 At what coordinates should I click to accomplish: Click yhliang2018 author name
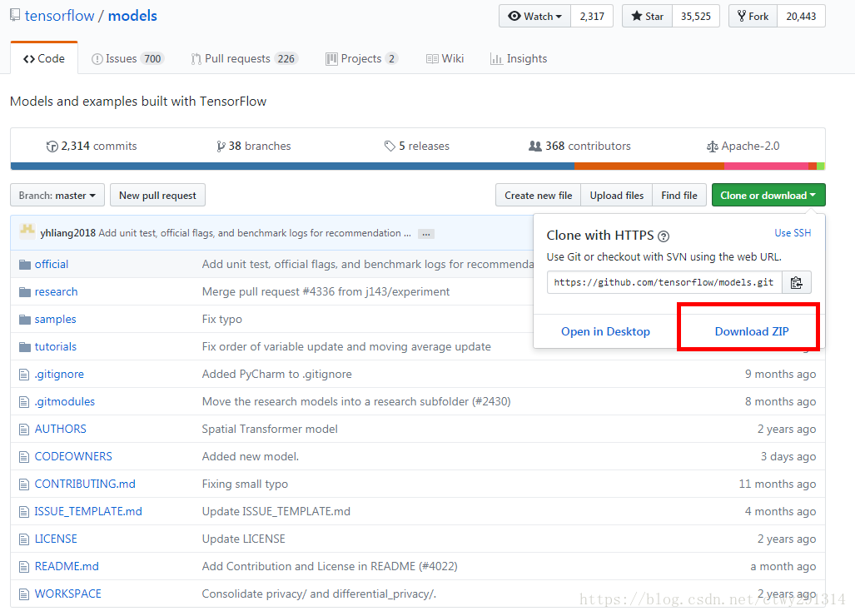pos(67,233)
